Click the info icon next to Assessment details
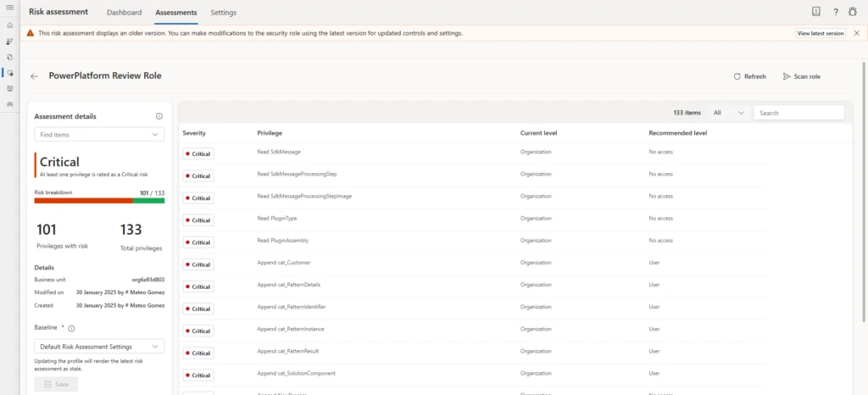 pos(159,117)
